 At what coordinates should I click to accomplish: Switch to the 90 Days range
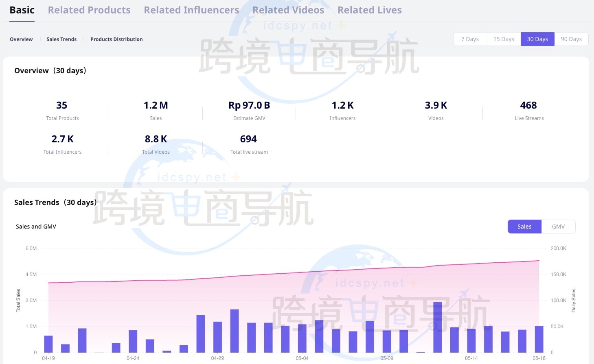pyautogui.click(x=571, y=39)
